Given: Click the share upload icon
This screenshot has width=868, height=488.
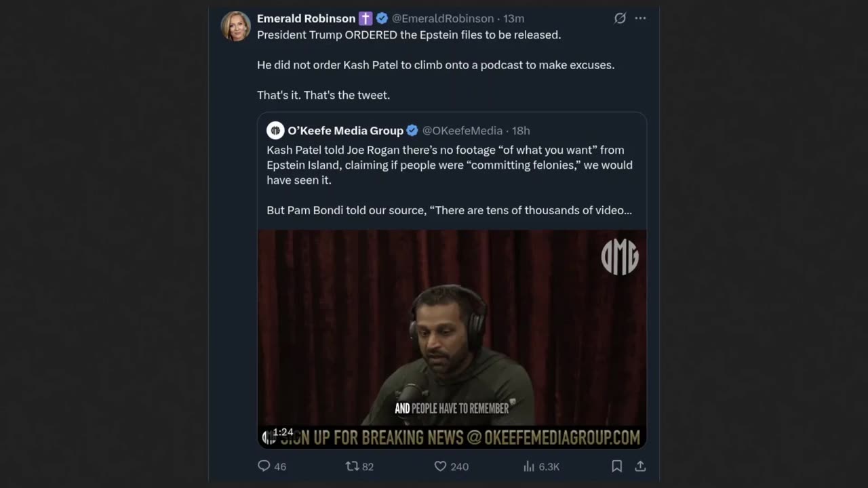Looking at the screenshot, I should (640, 466).
